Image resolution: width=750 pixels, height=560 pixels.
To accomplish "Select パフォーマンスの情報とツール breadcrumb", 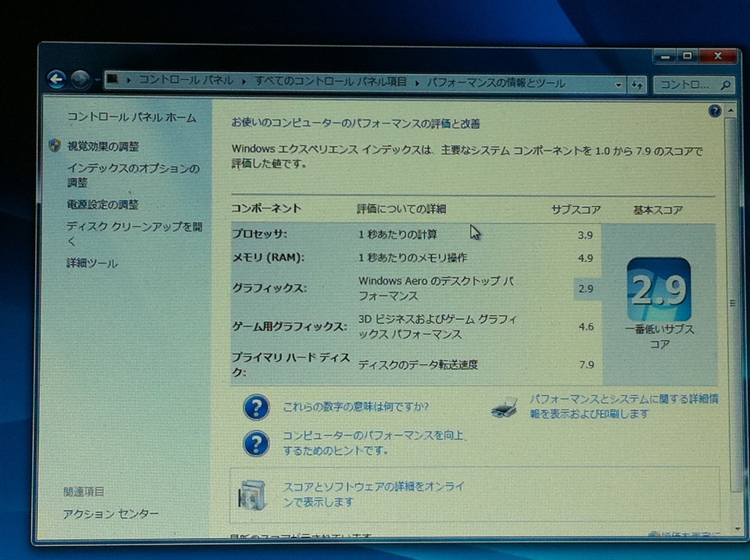I will pos(496,83).
